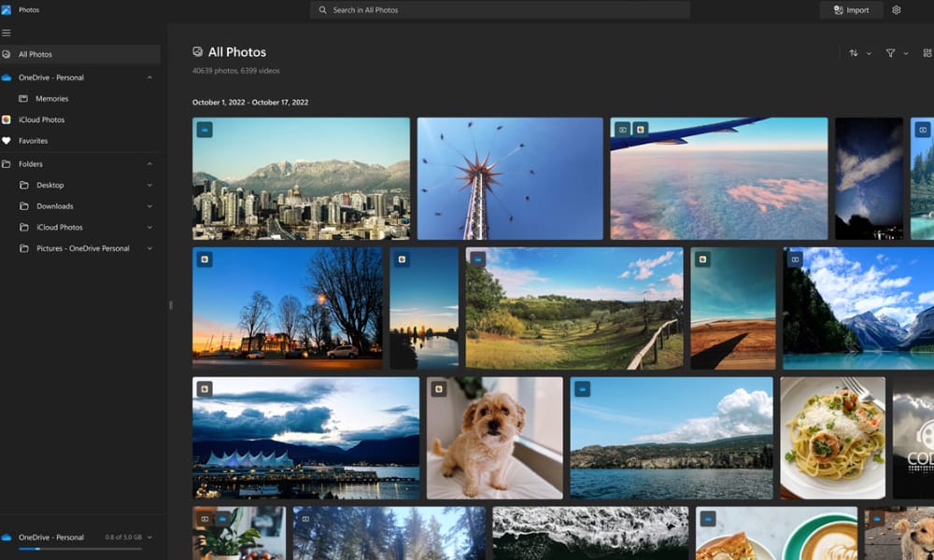Click the OneDrive storage usage bar
Viewport: 934px width, 560px height.
(80, 549)
